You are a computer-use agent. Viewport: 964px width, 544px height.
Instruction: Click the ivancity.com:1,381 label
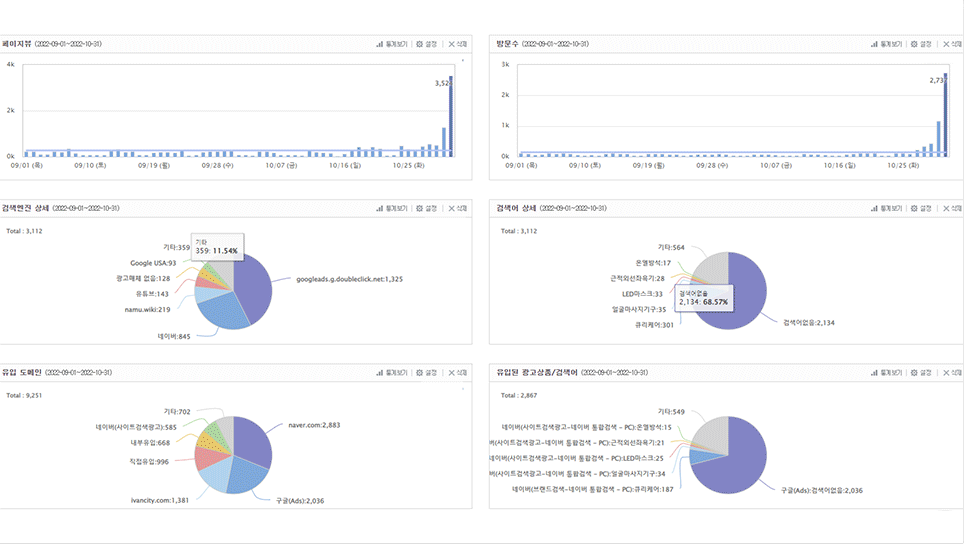160,500
